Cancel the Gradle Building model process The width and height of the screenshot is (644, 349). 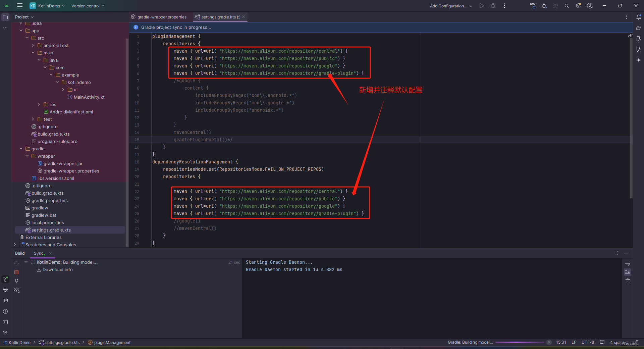(x=549, y=342)
